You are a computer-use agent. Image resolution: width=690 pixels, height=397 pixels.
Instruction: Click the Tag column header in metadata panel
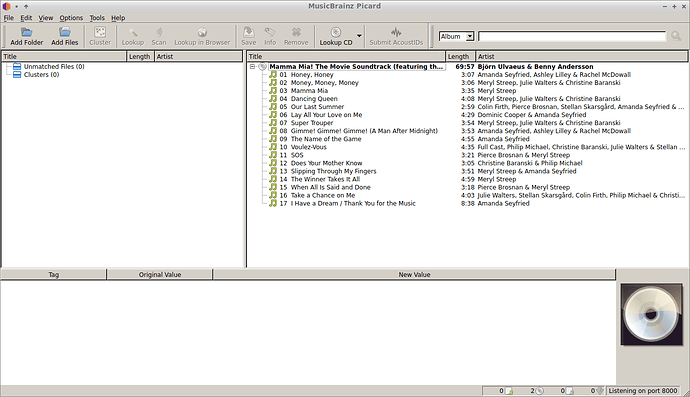(53, 274)
